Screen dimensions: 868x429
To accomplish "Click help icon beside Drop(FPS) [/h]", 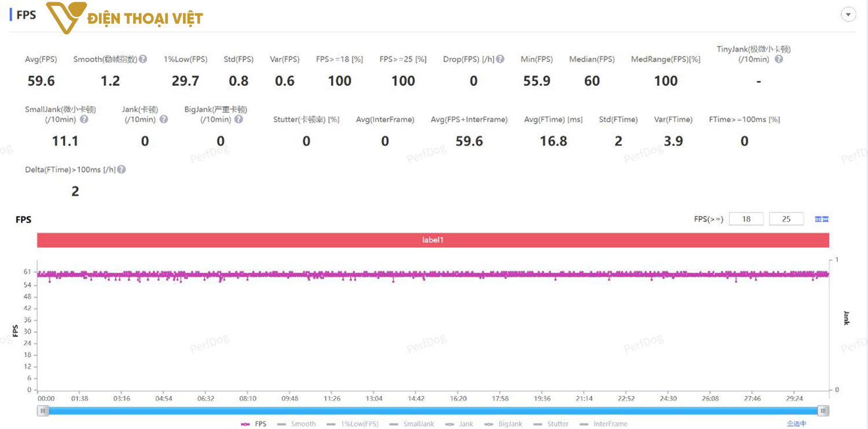I will point(500,59).
